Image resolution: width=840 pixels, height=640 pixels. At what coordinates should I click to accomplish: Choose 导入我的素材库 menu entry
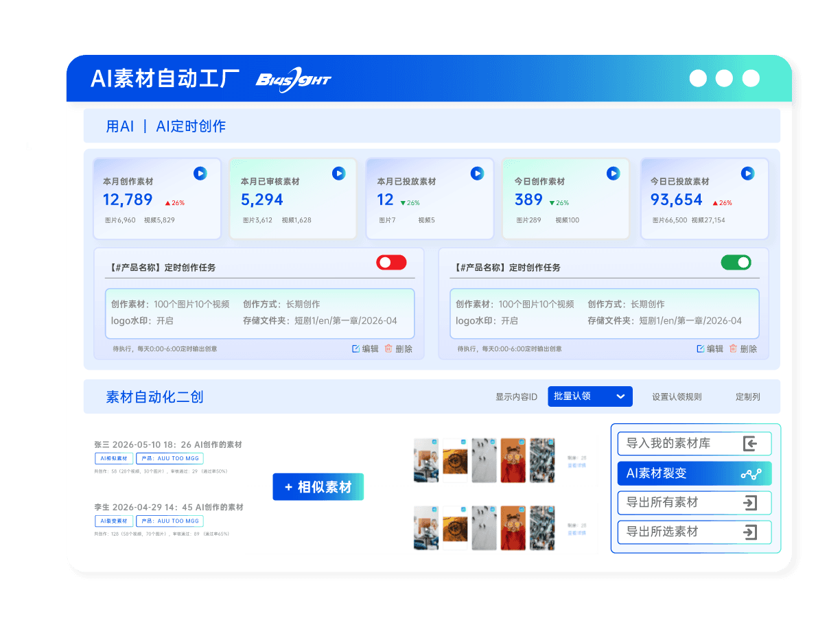pos(695,444)
